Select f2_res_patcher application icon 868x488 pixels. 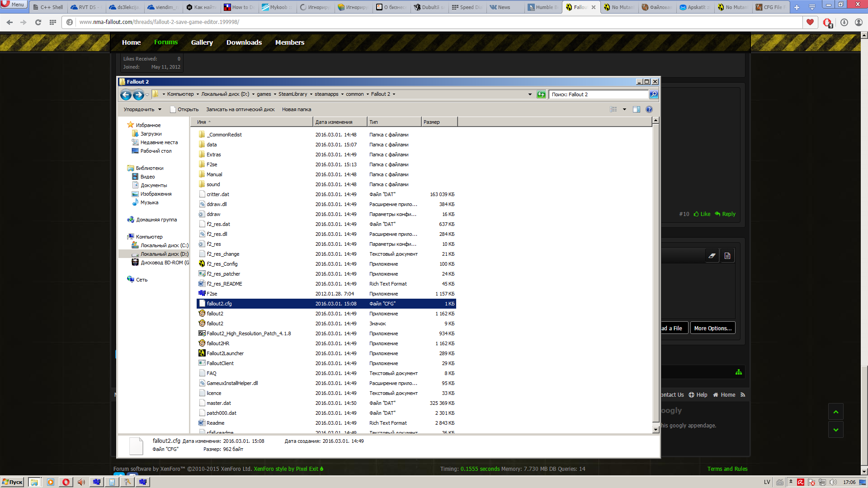[x=202, y=274]
